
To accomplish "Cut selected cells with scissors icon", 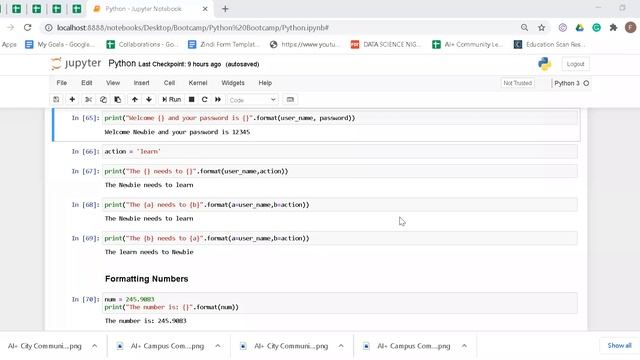I will coord(88,100).
